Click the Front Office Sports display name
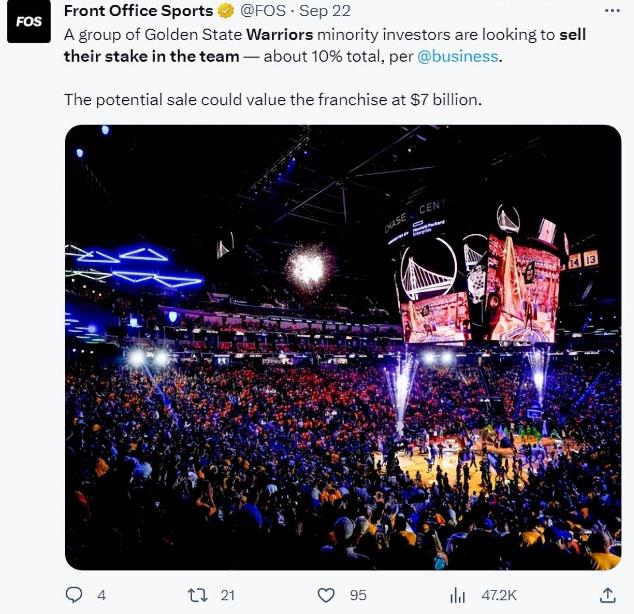This screenshot has width=634, height=614. point(139,11)
